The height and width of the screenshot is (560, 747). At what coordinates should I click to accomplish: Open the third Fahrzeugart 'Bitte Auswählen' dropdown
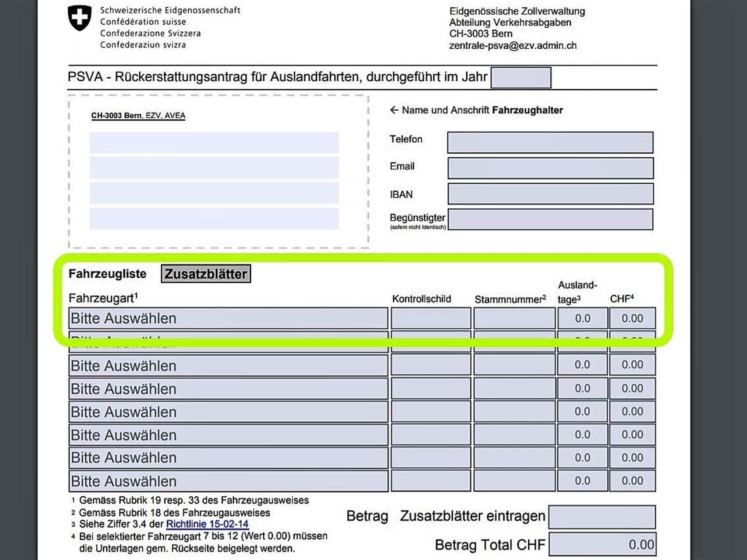pos(228,366)
